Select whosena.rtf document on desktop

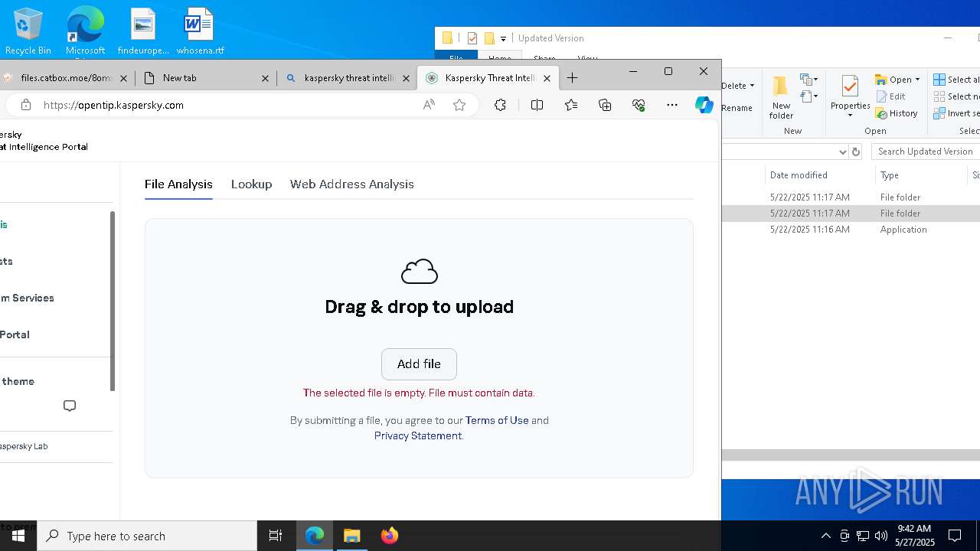[x=200, y=31]
